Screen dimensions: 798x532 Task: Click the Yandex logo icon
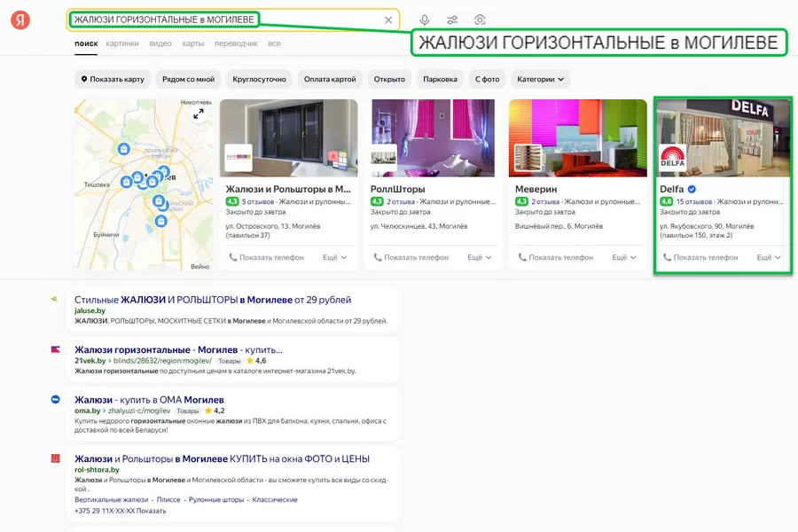click(x=20, y=20)
